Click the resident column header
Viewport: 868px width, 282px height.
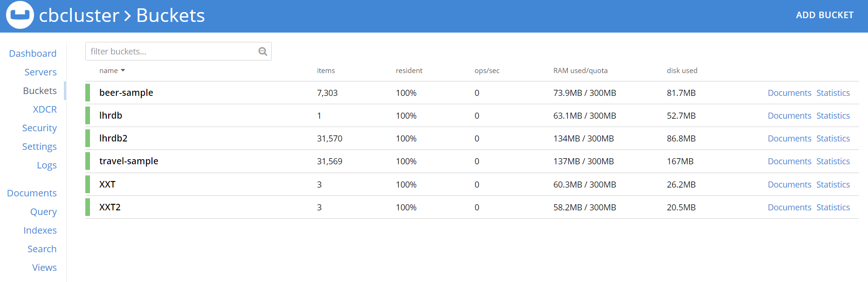pyautogui.click(x=409, y=71)
